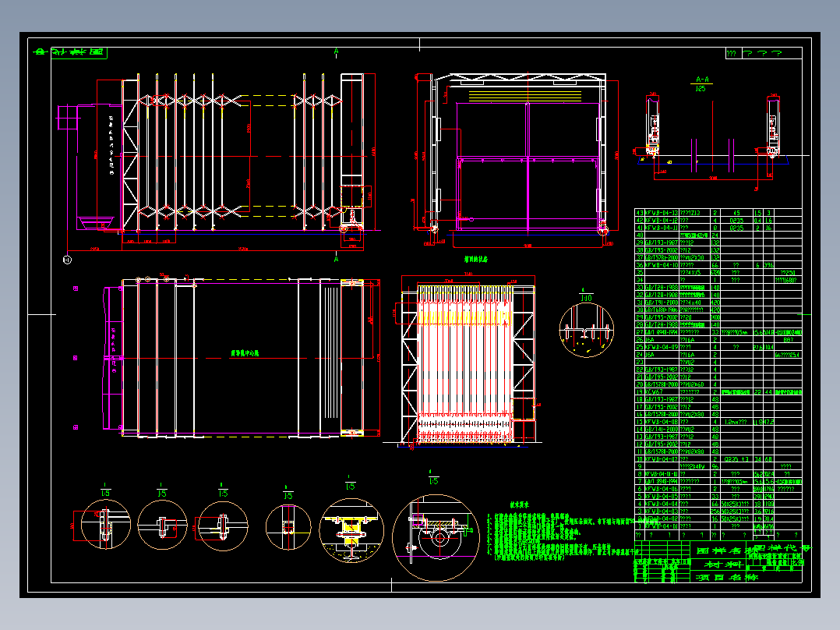Click the circled H marker at lower left of elevation

pos(67,260)
